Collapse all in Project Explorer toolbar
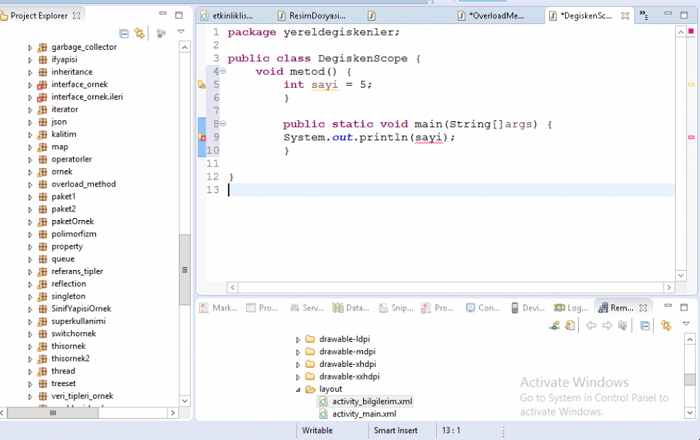The image size is (700, 440). coord(124,33)
